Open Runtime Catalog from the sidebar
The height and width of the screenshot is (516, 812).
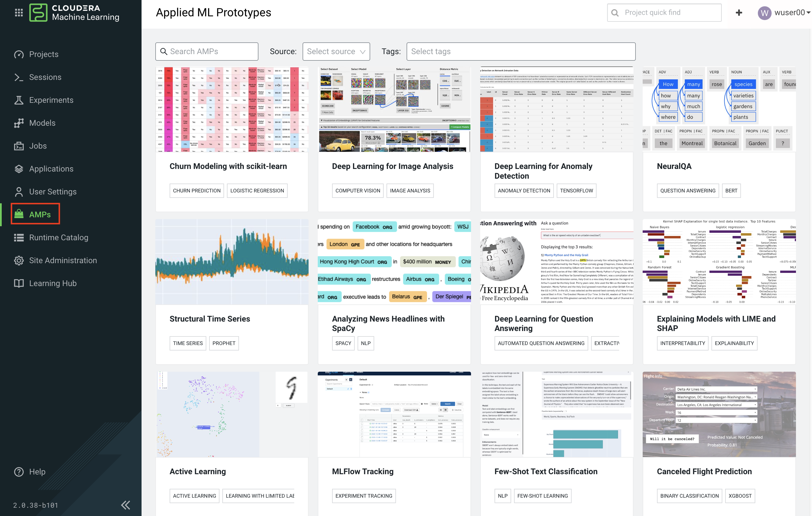(59, 238)
